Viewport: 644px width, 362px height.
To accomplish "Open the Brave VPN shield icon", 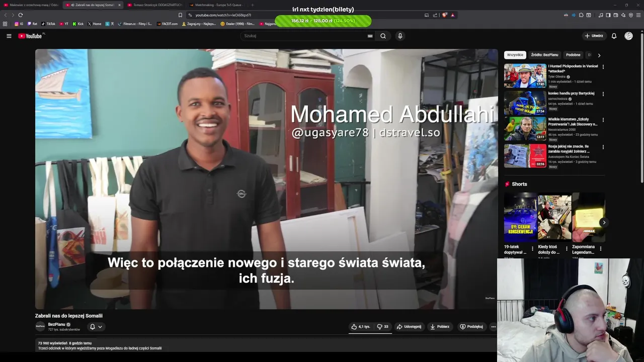I will [x=631, y=15].
